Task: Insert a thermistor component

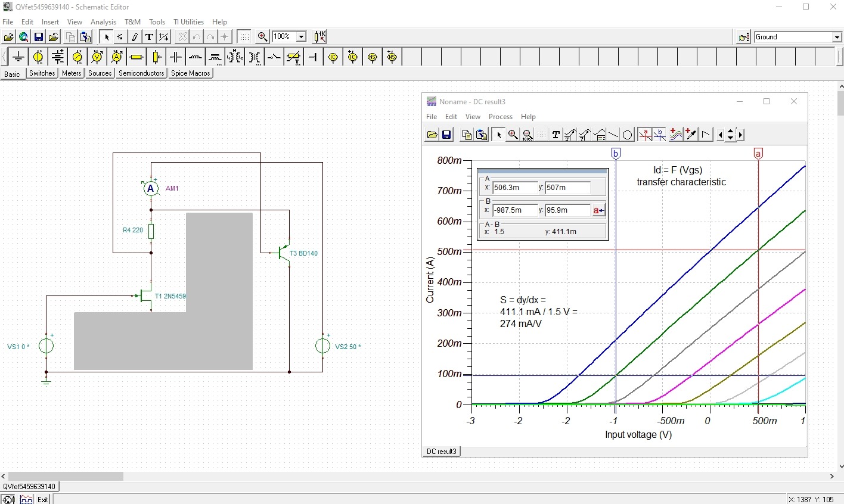Action: pos(294,57)
